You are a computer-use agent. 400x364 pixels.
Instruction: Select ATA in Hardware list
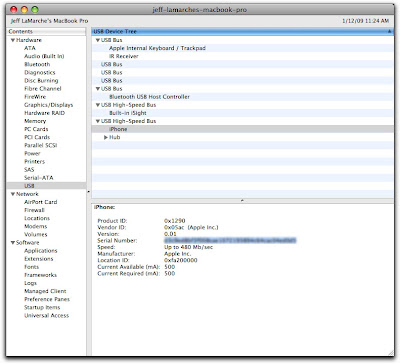click(30, 48)
